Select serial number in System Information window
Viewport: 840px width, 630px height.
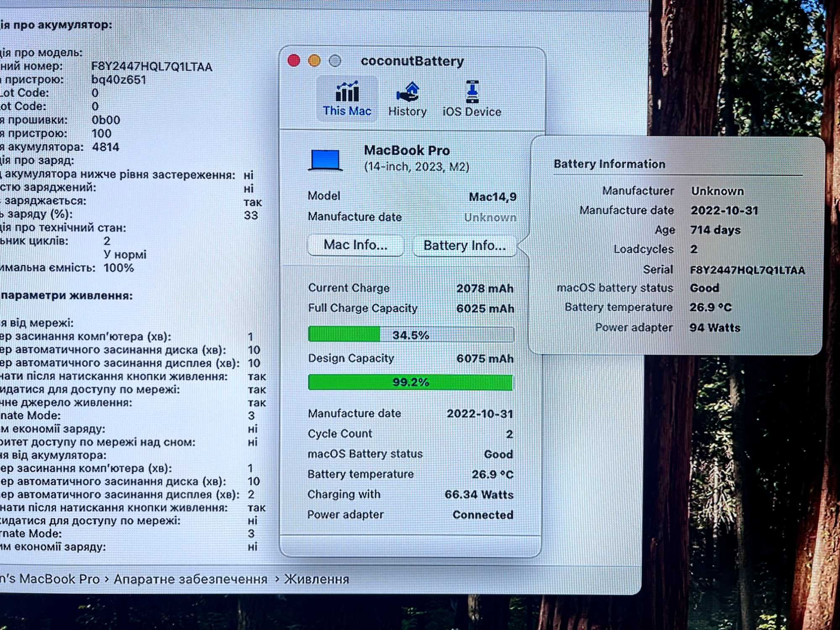tap(152, 67)
